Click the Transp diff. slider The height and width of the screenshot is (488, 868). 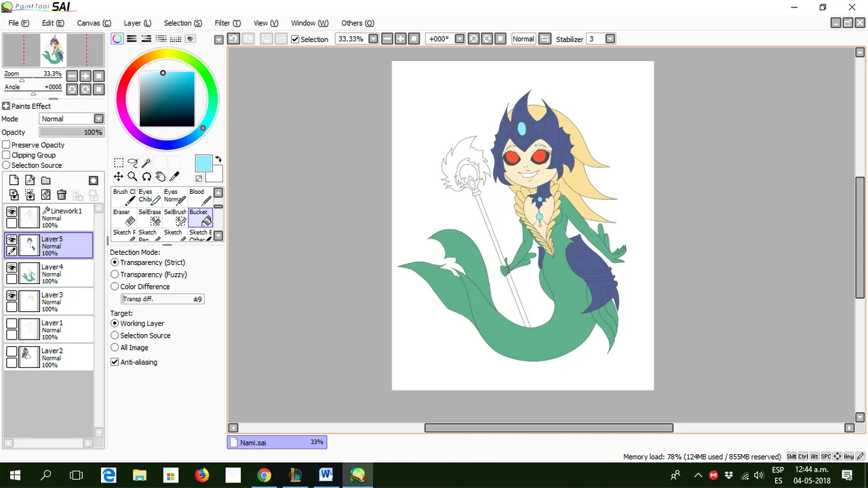(x=162, y=299)
